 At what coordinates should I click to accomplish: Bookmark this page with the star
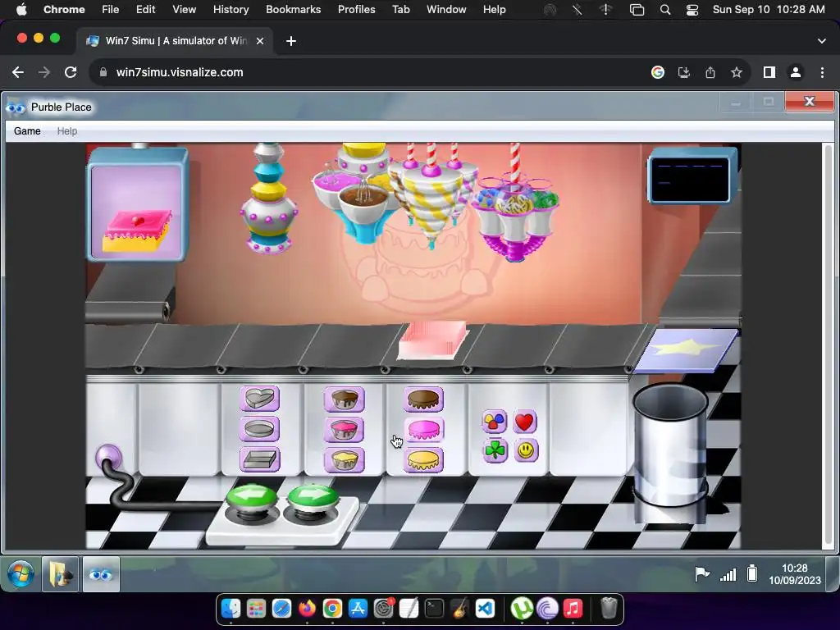[737, 72]
